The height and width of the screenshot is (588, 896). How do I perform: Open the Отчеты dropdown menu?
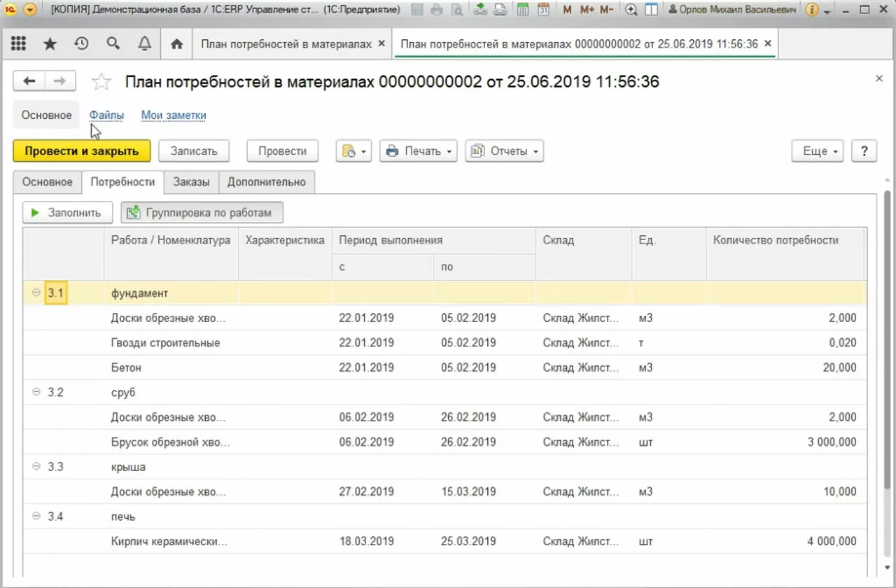pos(504,151)
